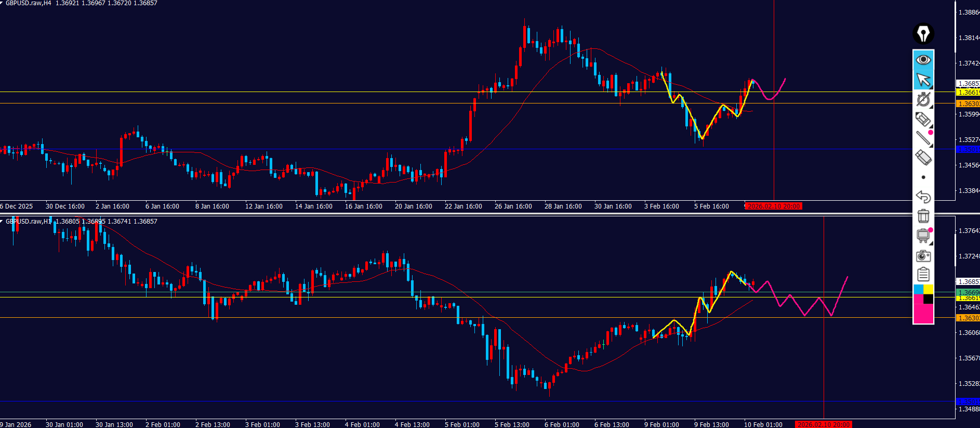
Task: Select the eraser tool
Action: click(x=923, y=157)
